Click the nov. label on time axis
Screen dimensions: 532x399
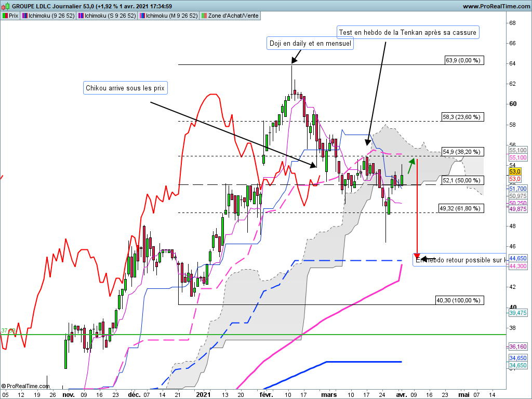coord(69,395)
